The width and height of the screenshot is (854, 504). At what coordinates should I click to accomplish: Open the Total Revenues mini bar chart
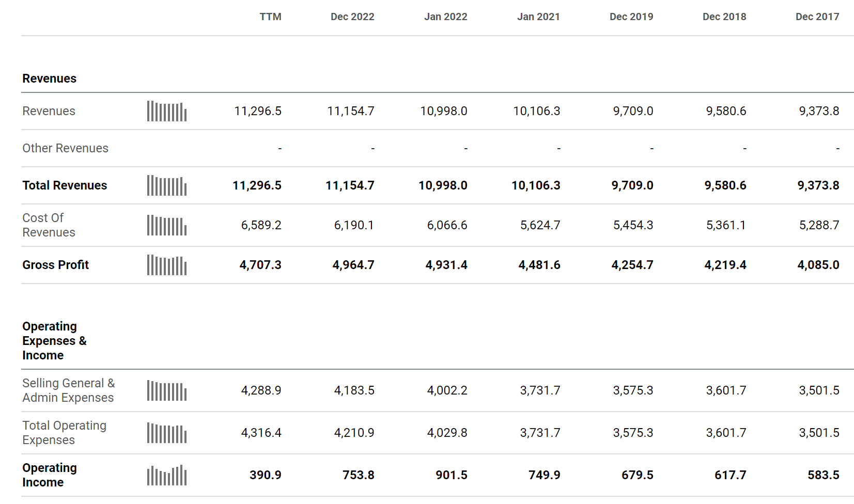tap(166, 186)
